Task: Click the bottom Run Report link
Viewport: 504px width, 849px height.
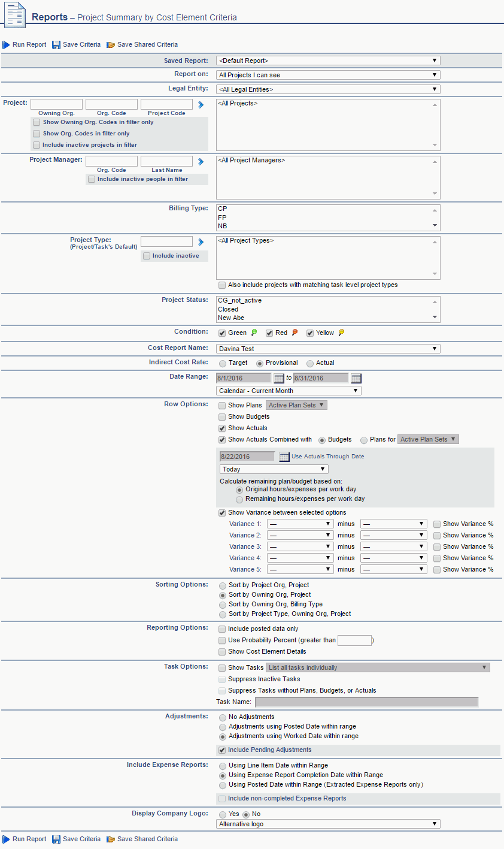Action: click(x=29, y=839)
